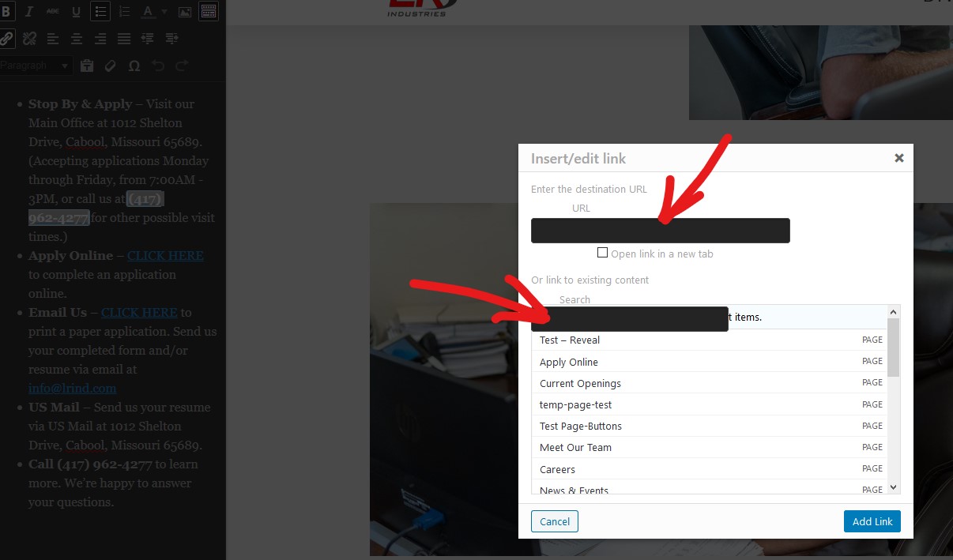This screenshot has width=953, height=560.
Task: Click the Cancel button in dialog
Action: coord(555,521)
